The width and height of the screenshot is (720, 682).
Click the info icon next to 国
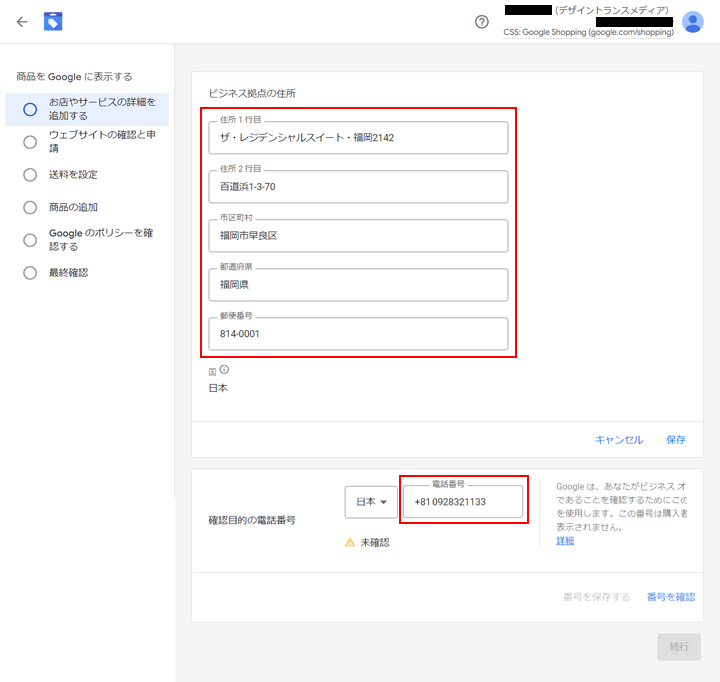click(x=224, y=370)
